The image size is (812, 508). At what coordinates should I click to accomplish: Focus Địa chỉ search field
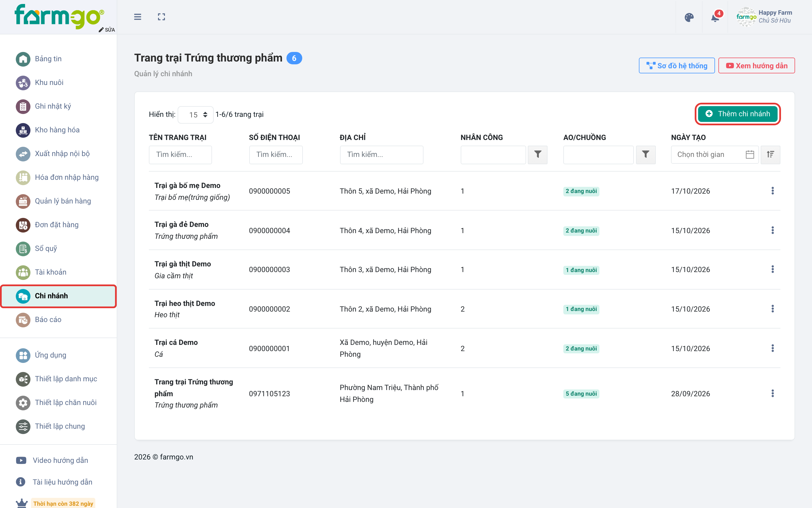click(x=381, y=155)
